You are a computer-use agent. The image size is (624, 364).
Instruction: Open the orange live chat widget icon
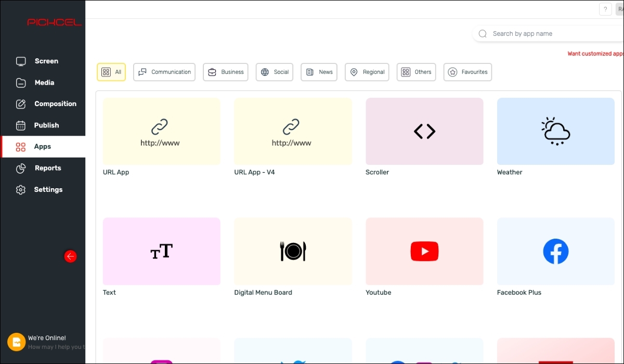[17, 342]
